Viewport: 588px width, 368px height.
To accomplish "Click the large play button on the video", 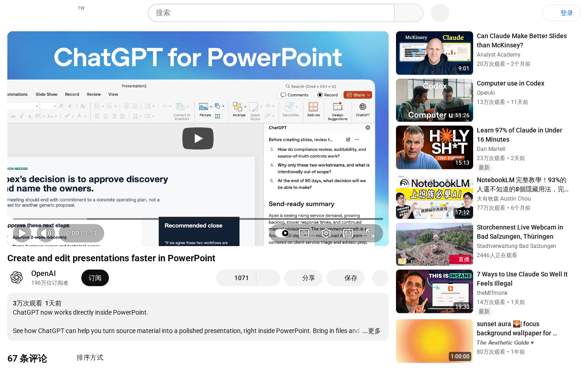I will [x=198, y=138].
